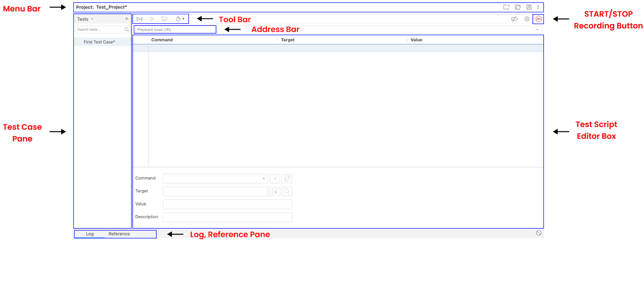The image size is (644, 294).
Task: Click the Description input field
Action: click(227, 217)
